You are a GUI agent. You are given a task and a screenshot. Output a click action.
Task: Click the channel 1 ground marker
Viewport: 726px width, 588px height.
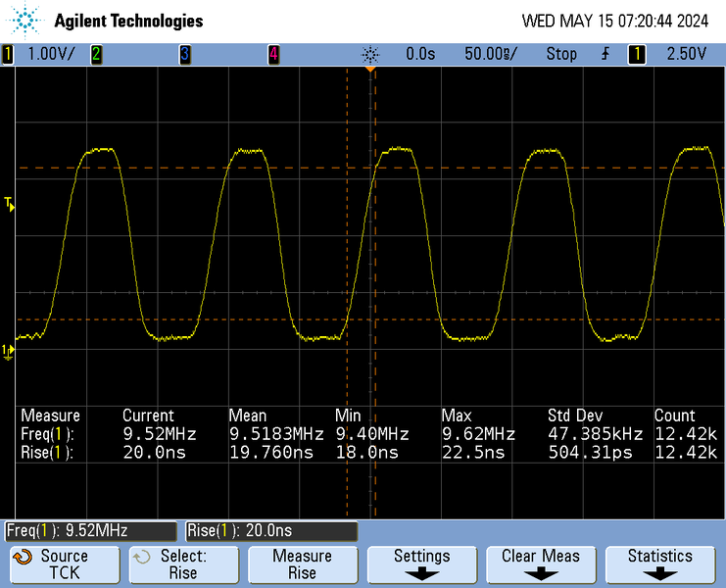coord(8,350)
